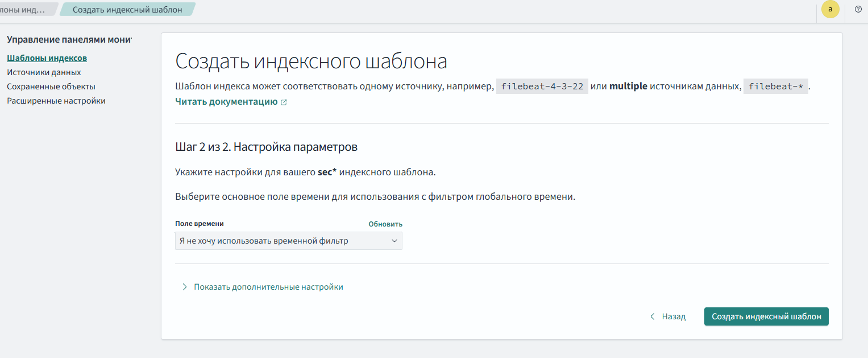Click the external link icon beside documentation
This screenshot has height=358, width=868.
[x=284, y=102]
